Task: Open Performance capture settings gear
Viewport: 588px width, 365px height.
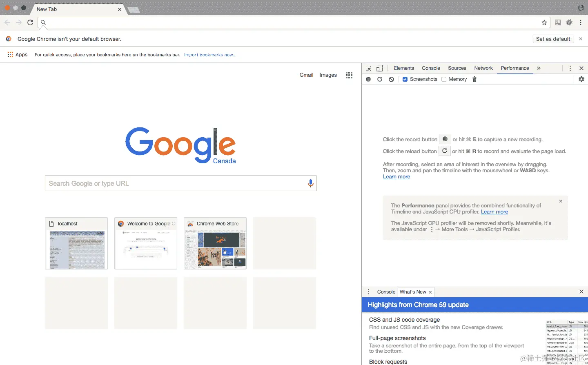Action: coord(581,79)
